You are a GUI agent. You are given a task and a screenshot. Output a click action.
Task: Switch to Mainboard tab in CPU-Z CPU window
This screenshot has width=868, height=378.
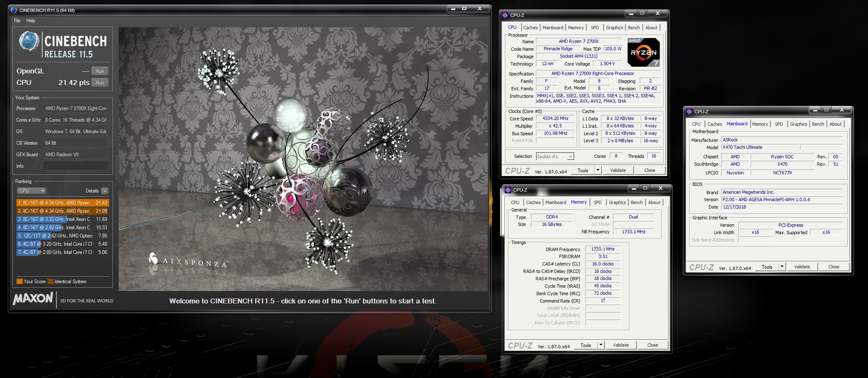[x=552, y=28]
